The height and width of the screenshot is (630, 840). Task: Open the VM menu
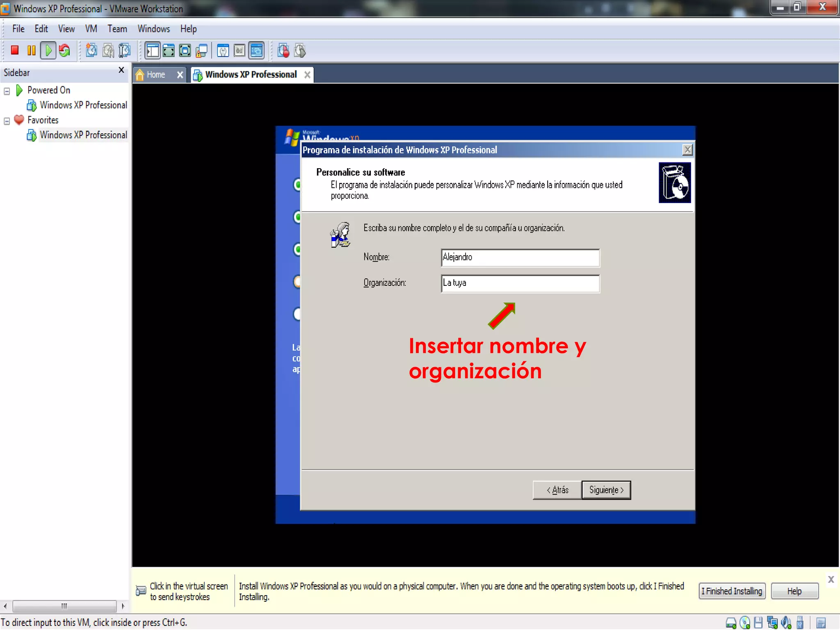tap(91, 29)
